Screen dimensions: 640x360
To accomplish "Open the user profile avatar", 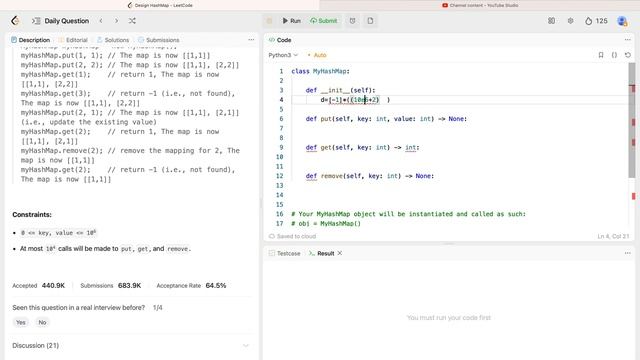I will point(622,21).
